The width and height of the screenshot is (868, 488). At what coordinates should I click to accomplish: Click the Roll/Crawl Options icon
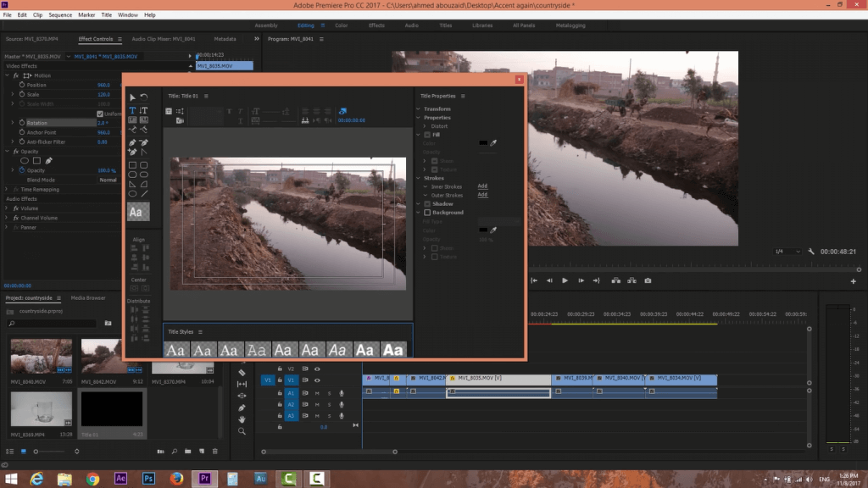click(x=180, y=111)
